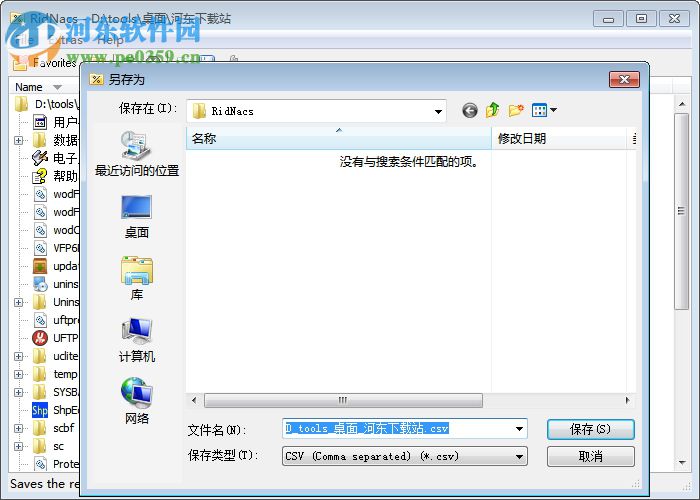Select the unins uninstaller icon in tree
The image size is (700, 500).
[40, 284]
